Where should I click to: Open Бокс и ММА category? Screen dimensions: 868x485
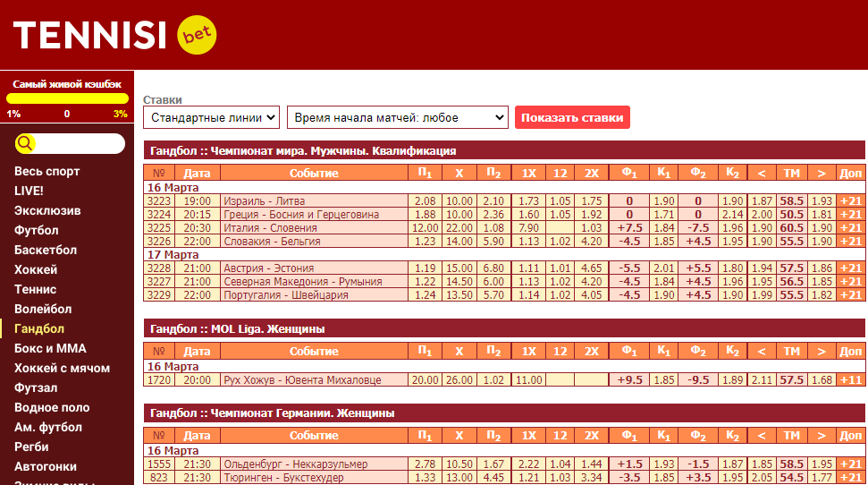click(x=50, y=348)
